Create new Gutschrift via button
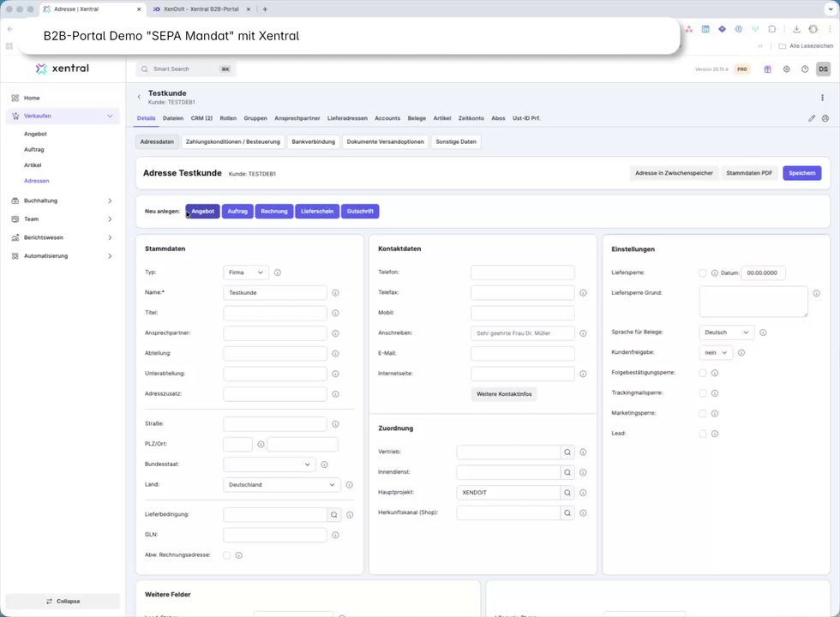840x617 pixels. (x=360, y=212)
